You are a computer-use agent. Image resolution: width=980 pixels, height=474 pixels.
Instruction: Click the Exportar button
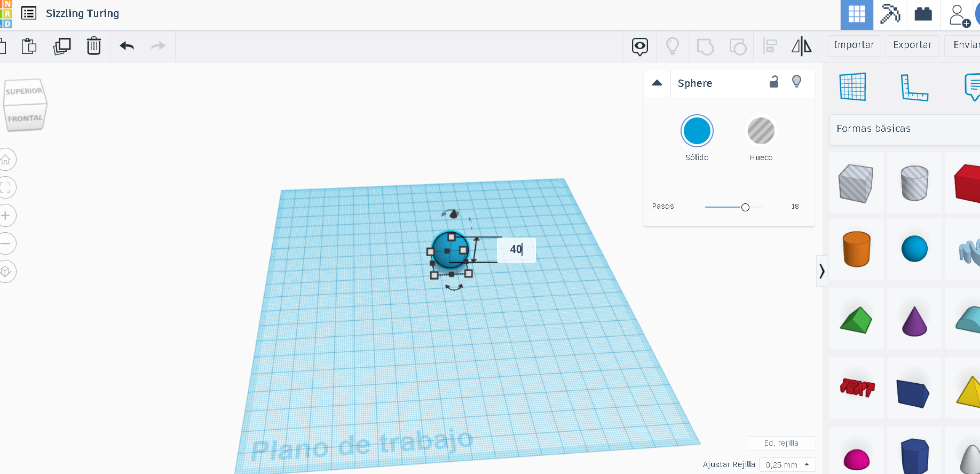click(913, 45)
